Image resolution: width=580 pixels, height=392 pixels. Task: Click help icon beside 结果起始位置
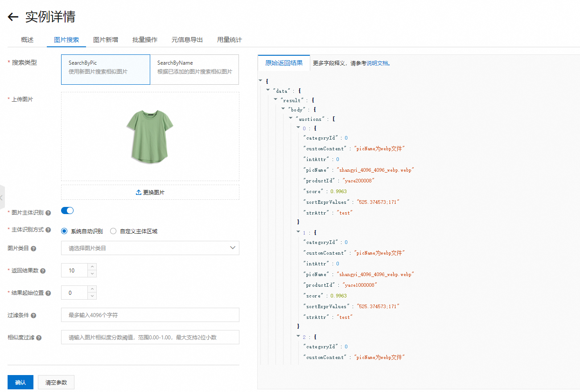(x=48, y=293)
